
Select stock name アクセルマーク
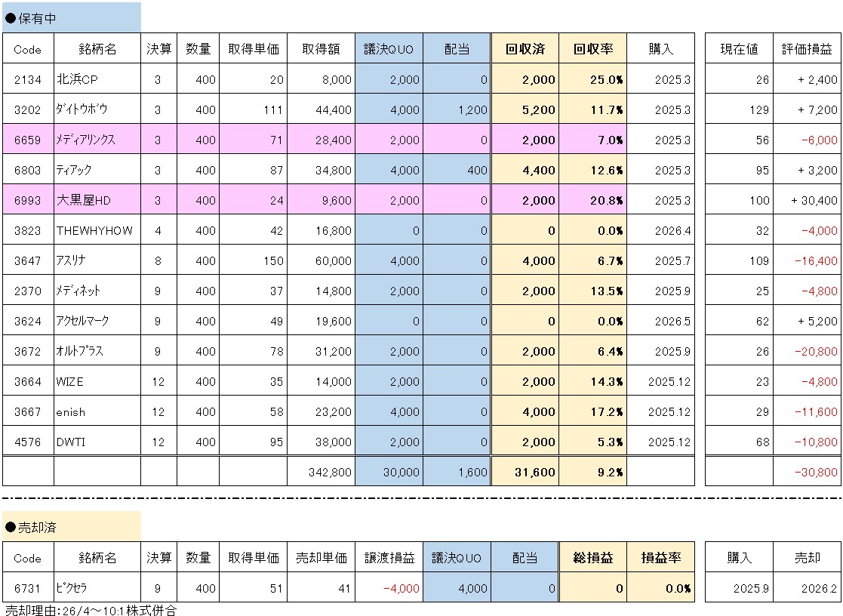click(x=82, y=321)
